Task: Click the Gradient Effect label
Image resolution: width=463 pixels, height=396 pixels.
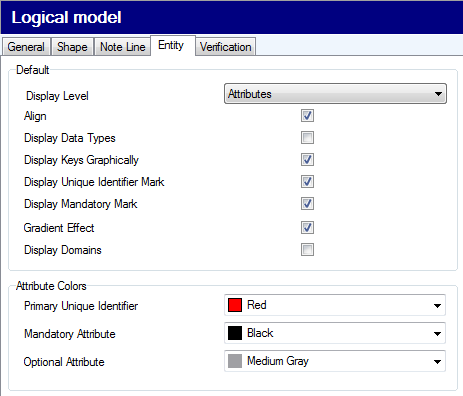Action: click(59, 228)
